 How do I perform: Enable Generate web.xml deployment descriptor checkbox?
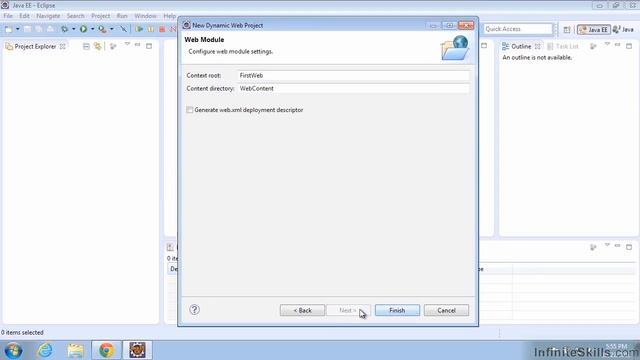(189, 110)
